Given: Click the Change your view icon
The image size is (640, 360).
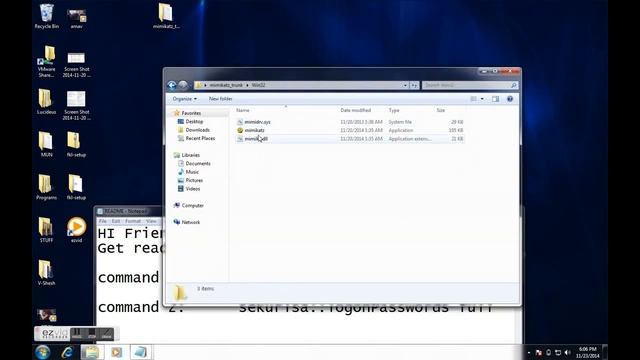Looking at the screenshot, I should tap(473, 99).
